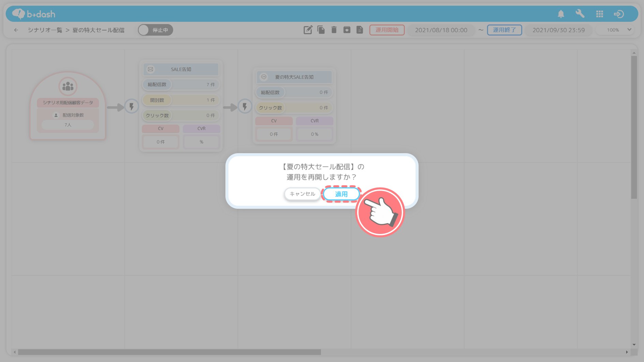Click the archive box icon

[347, 30]
